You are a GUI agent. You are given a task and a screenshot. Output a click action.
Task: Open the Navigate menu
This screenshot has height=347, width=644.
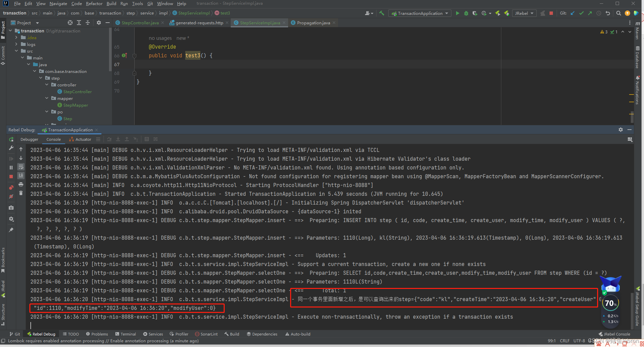(58, 3)
